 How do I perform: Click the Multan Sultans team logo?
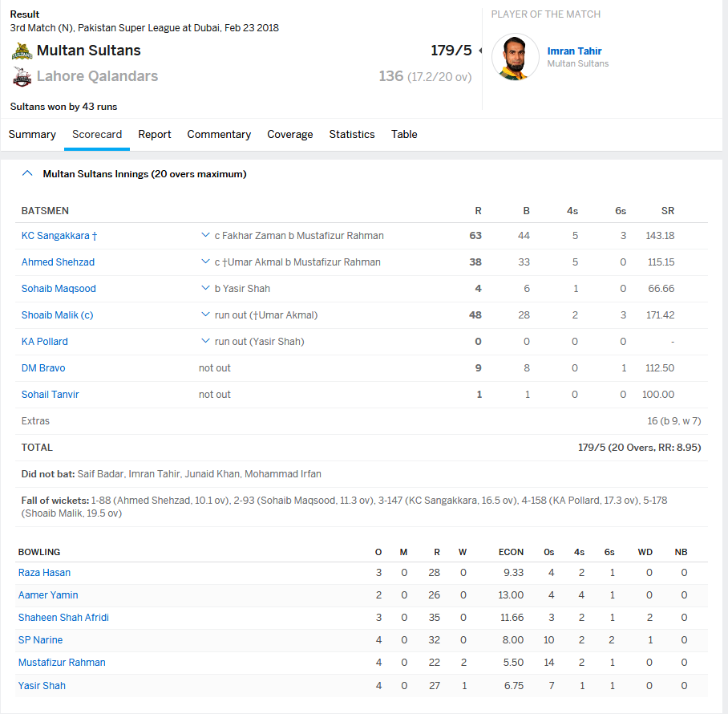22,51
